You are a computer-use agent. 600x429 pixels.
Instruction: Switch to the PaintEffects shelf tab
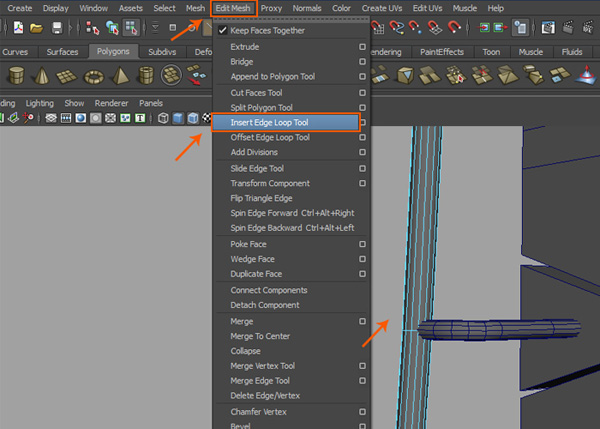tap(442, 52)
